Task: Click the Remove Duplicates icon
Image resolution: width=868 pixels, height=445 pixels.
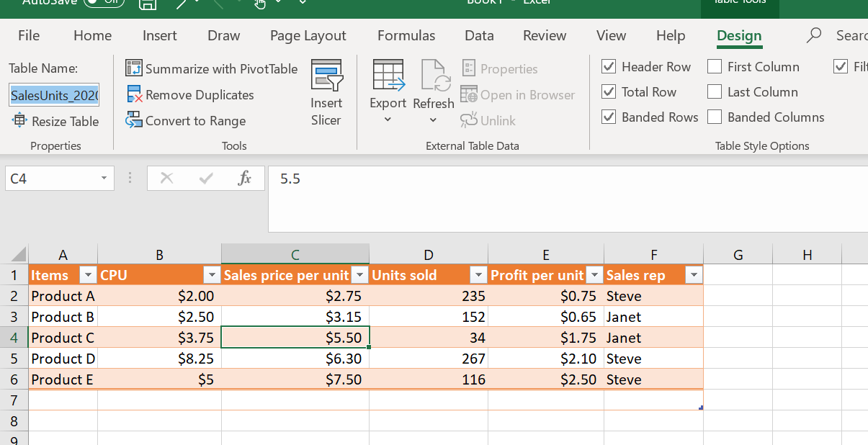Action: (134, 94)
